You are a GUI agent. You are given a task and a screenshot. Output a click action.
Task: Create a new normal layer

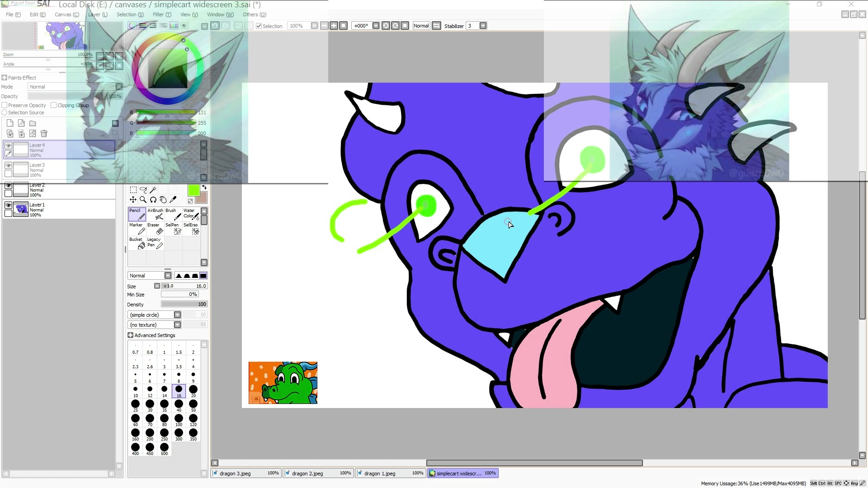pos(10,123)
